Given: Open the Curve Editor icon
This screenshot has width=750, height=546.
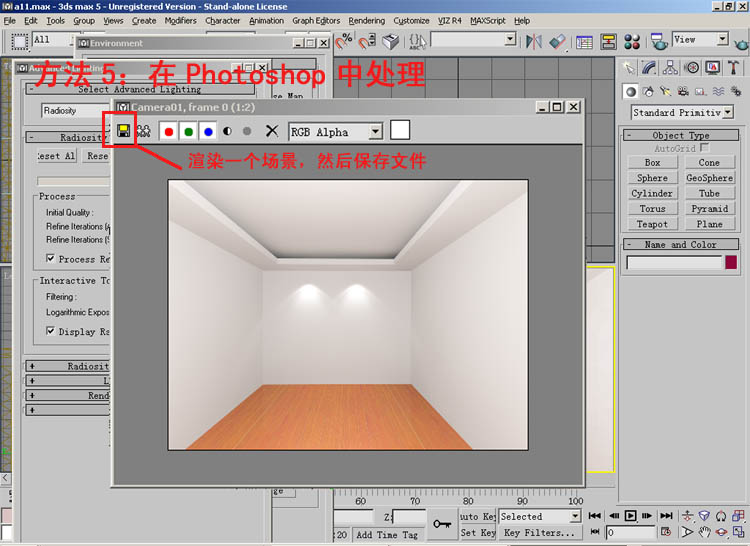Looking at the screenshot, I should [584, 42].
